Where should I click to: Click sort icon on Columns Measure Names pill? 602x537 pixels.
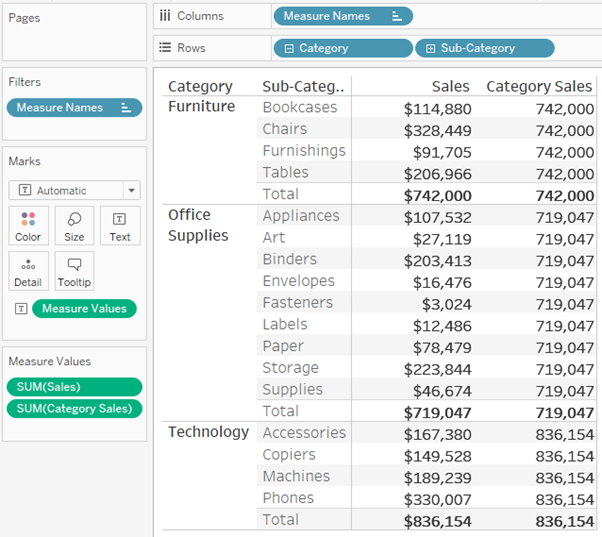pyautogui.click(x=397, y=16)
